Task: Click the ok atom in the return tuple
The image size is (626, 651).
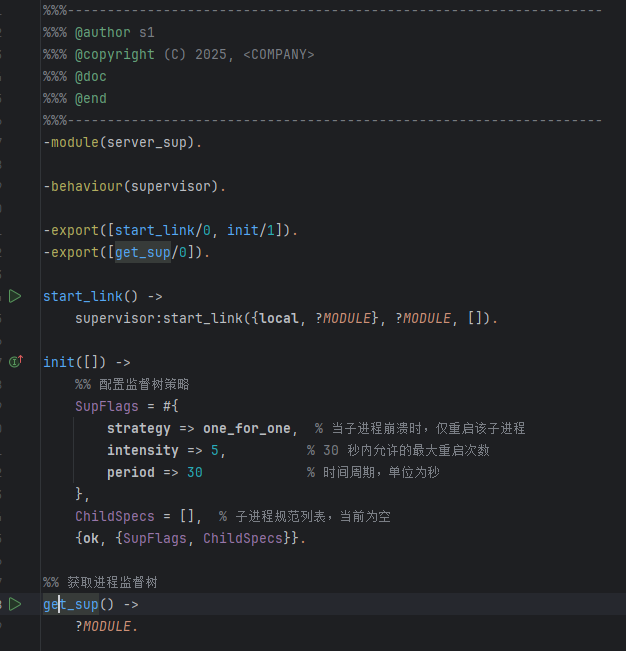Action: (x=91, y=538)
